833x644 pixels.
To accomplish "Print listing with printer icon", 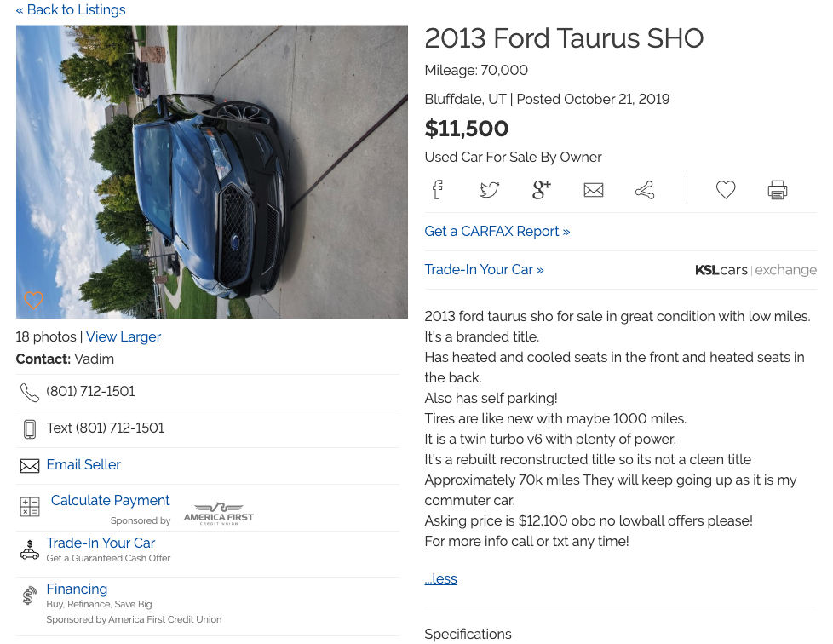I will (778, 190).
